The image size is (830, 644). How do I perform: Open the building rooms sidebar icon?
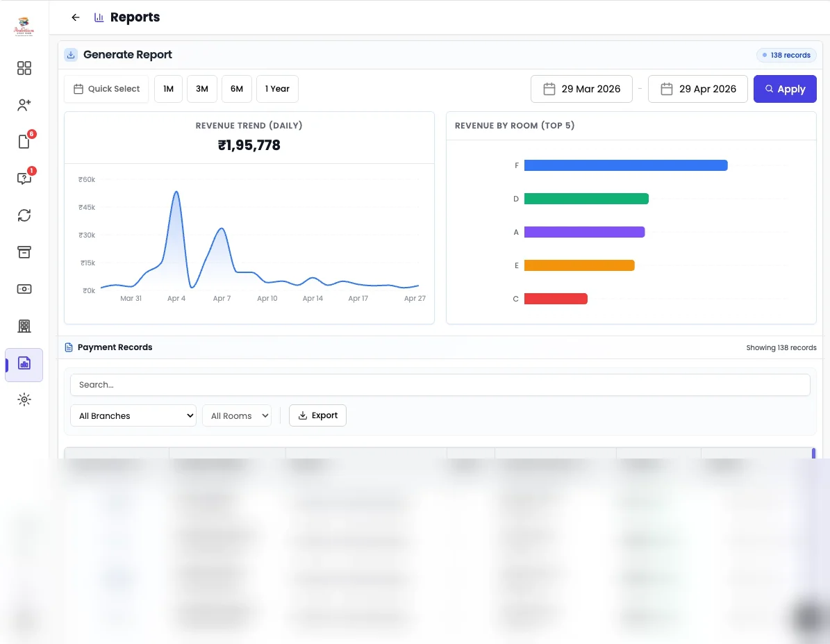pyautogui.click(x=24, y=326)
